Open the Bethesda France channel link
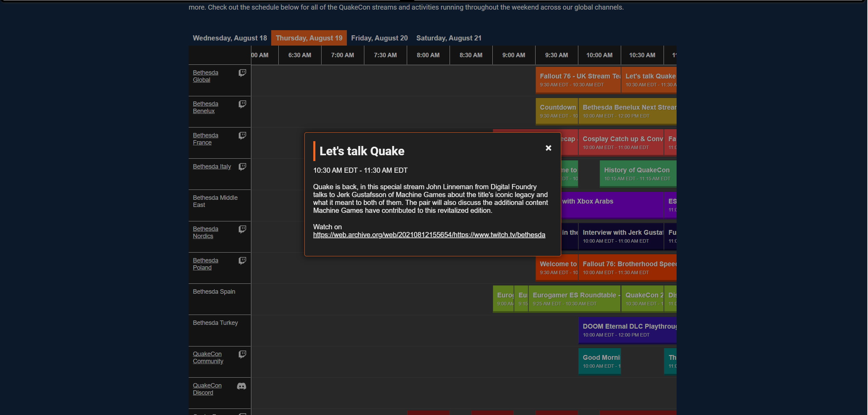868x415 pixels. tap(205, 139)
